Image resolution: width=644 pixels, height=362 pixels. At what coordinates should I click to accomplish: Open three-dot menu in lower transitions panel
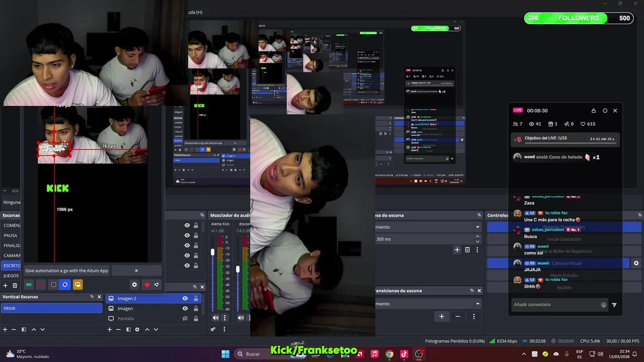click(473, 316)
